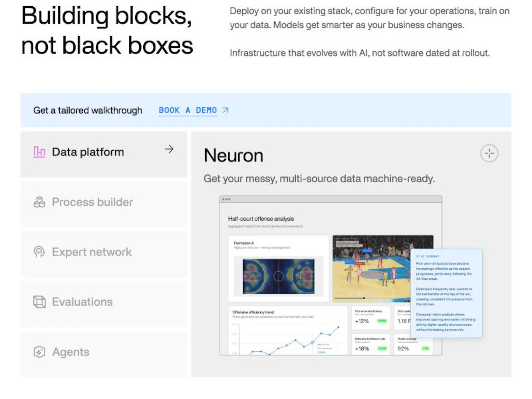The height and width of the screenshot is (399, 532).
Task: Click the pink Data platform chart icon
Action: tap(39, 152)
